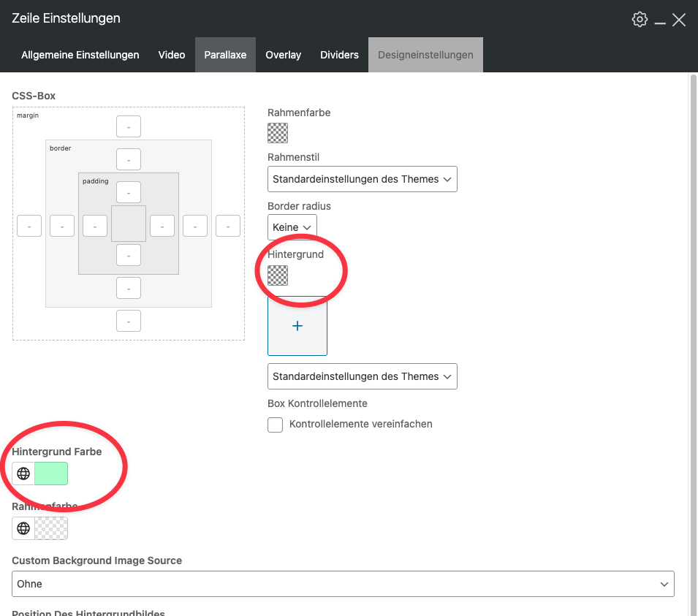
Task: Open the Overlay tab
Action: tap(284, 55)
